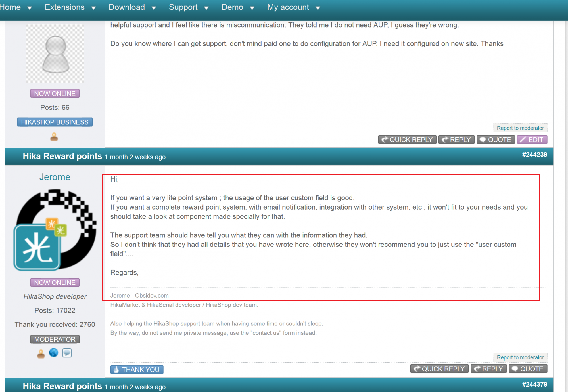
Task: Open the Demo menu
Action: (x=232, y=7)
